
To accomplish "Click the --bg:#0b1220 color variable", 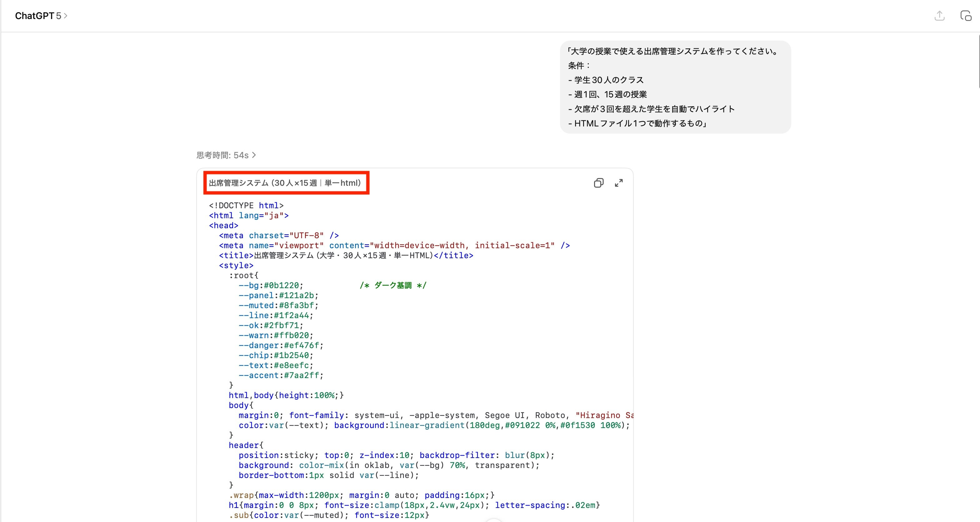I will point(271,286).
